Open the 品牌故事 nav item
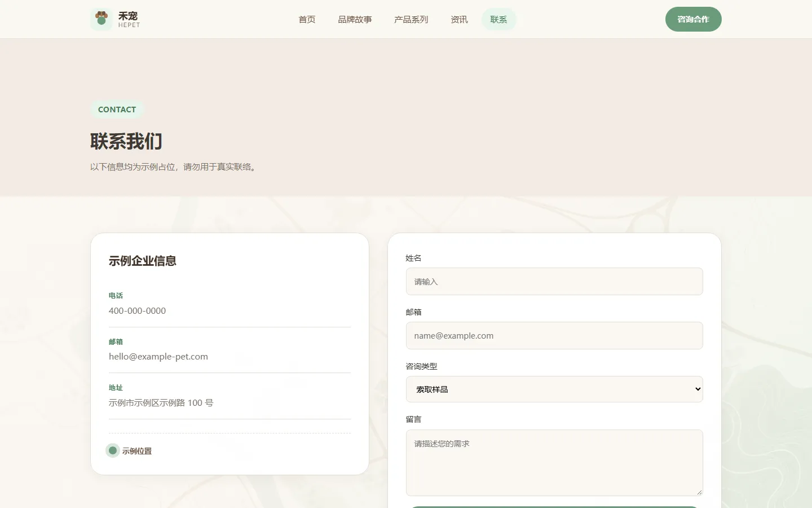 pos(355,19)
